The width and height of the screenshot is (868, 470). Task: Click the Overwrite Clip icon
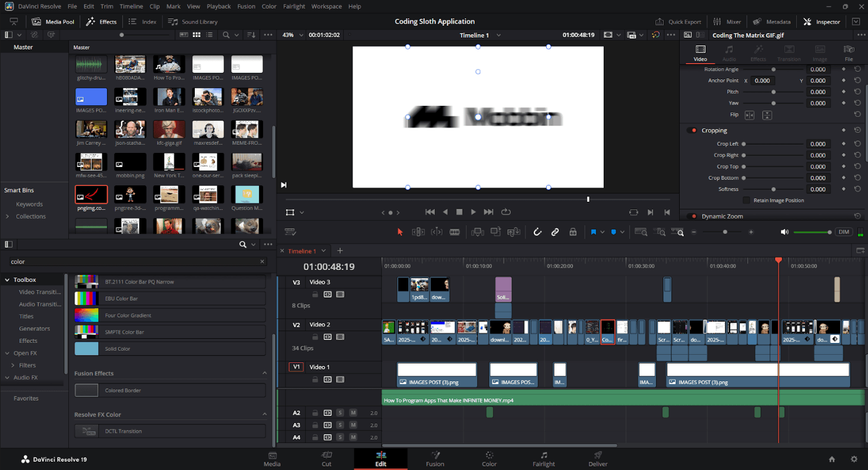pos(495,232)
